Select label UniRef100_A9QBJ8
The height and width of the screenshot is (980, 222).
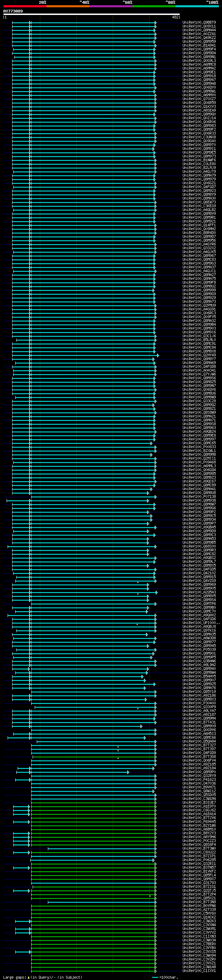tap(199, 626)
